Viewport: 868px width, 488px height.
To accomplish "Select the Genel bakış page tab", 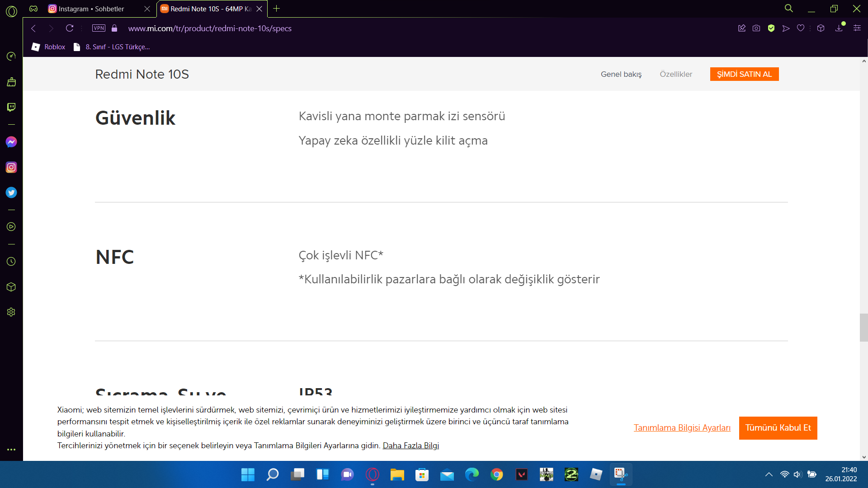I will coord(621,74).
